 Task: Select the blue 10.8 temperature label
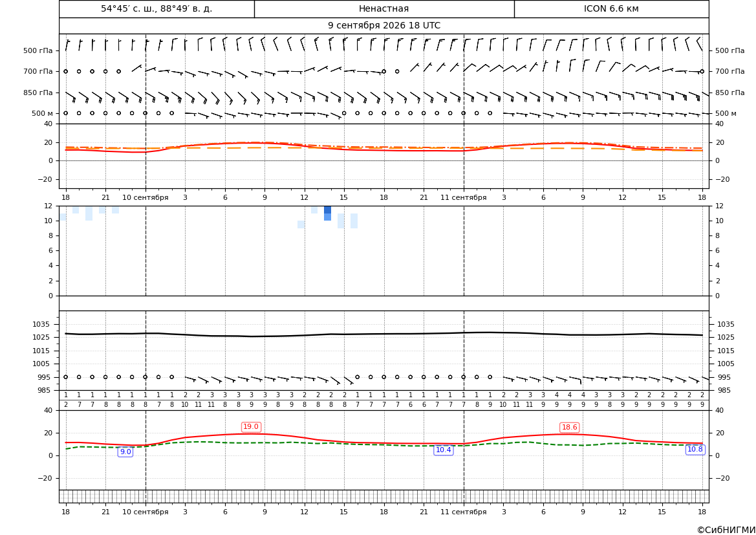pos(695,449)
